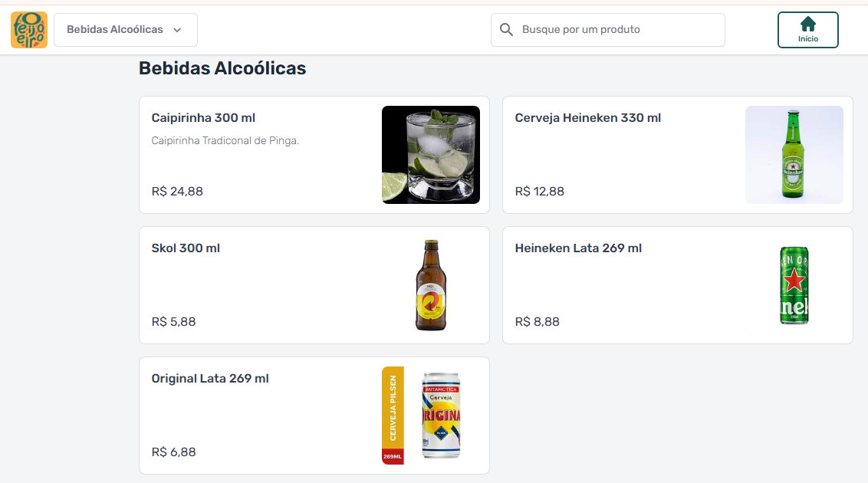Select the Skol 300 ml bottle image
Image resolution: width=868 pixels, height=483 pixels.
[x=430, y=285]
